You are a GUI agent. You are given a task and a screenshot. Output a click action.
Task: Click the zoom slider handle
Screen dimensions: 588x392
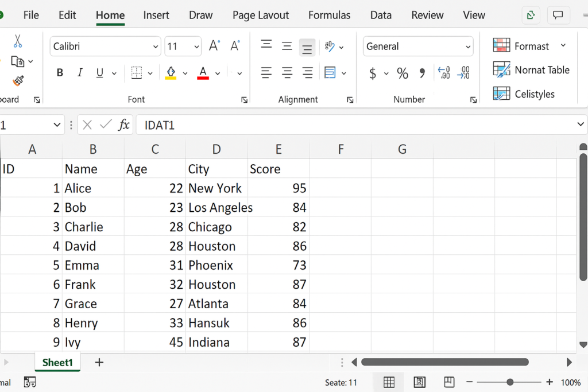click(x=510, y=382)
